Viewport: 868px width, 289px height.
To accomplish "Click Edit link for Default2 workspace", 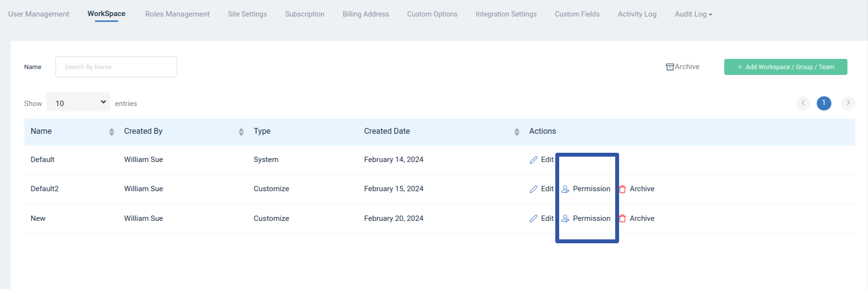I will [x=547, y=189].
